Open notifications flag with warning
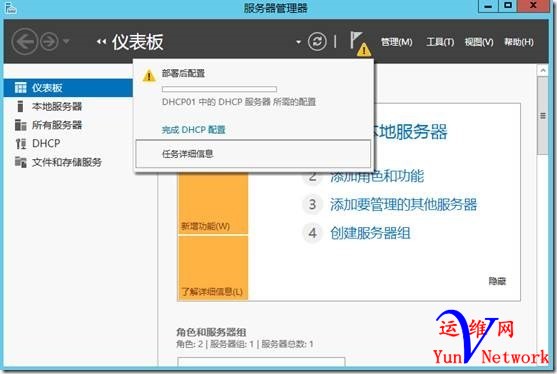557x374 pixels. pos(359,43)
